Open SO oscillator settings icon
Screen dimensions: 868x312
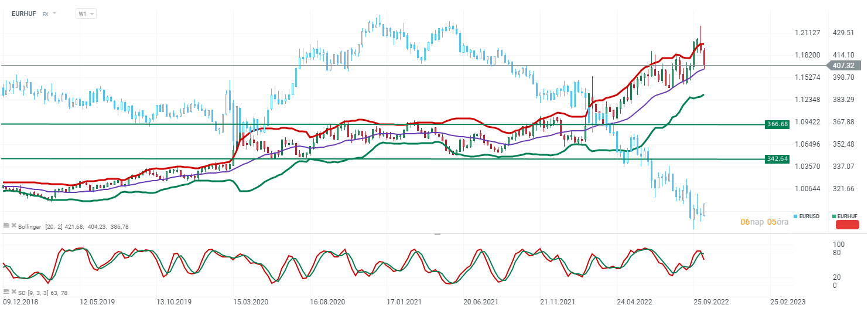coord(6,291)
